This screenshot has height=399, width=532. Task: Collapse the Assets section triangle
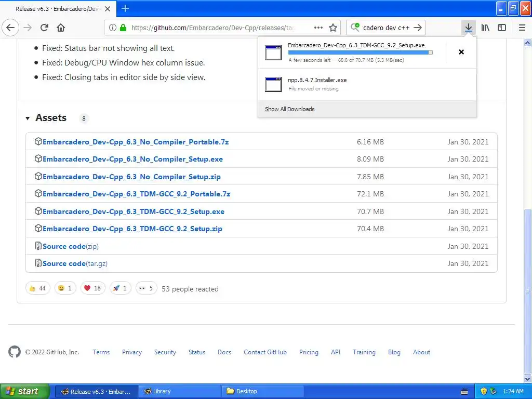tap(28, 118)
